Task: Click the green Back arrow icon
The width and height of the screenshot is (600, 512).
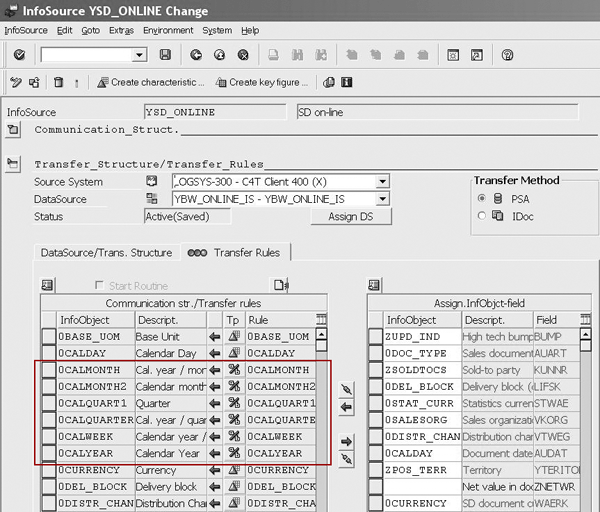Action: pyautogui.click(x=196, y=55)
